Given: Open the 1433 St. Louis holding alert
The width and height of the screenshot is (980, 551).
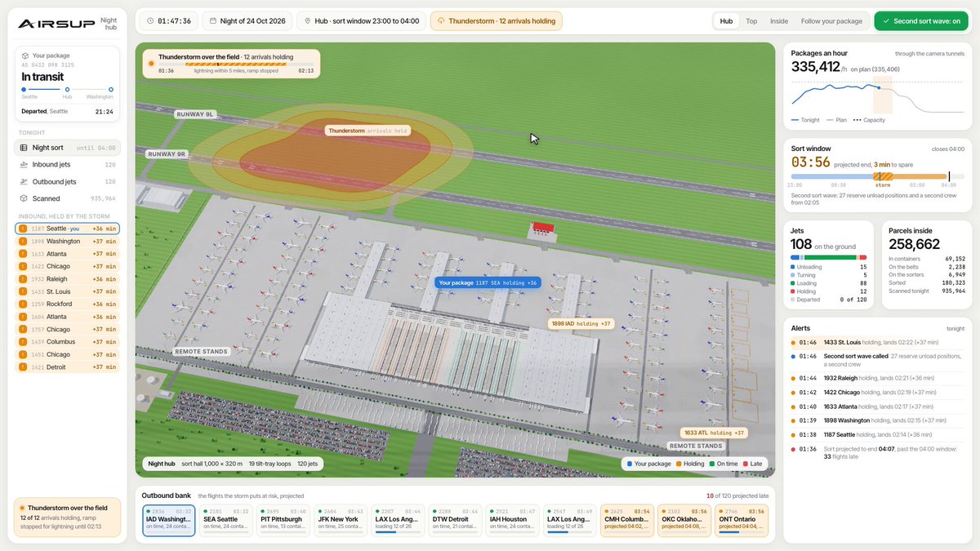Looking at the screenshot, I should click(878, 343).
